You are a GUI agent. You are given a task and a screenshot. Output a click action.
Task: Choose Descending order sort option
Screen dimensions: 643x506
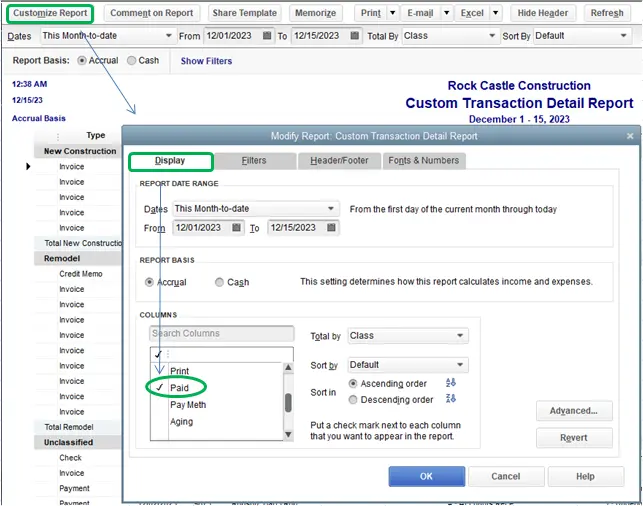354,400
